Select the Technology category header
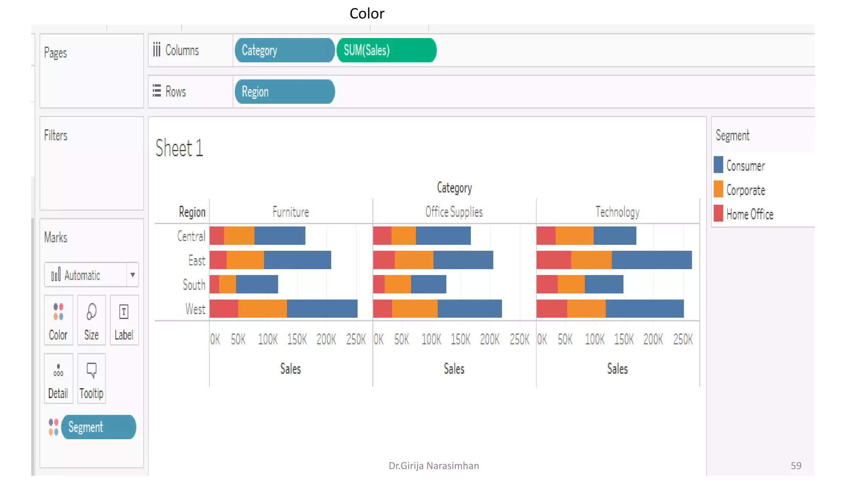The width and height of the screenshot is (868, 488). 617,212
